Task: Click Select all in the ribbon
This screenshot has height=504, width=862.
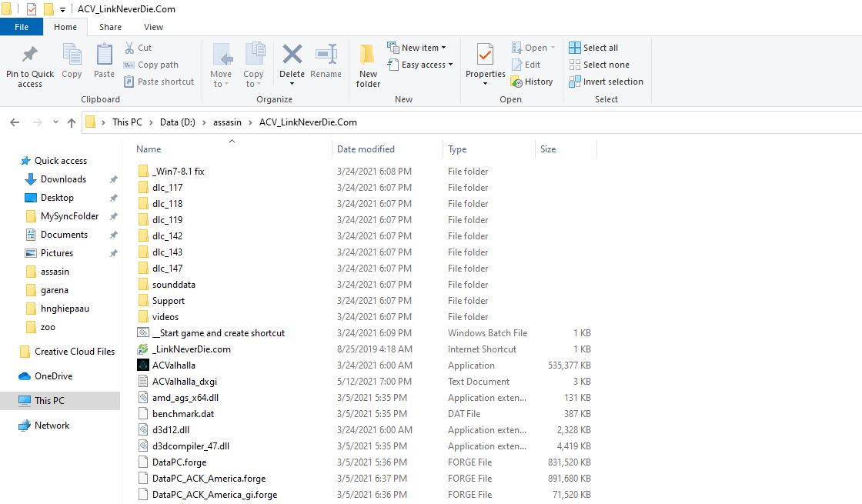Action: pyautogui.click(x=593, y=48)
